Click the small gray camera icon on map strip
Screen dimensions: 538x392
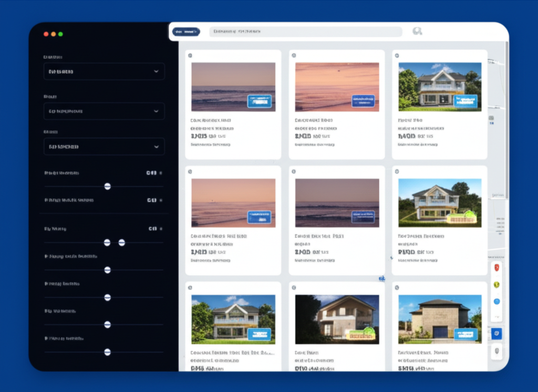[x=491, y=118]
